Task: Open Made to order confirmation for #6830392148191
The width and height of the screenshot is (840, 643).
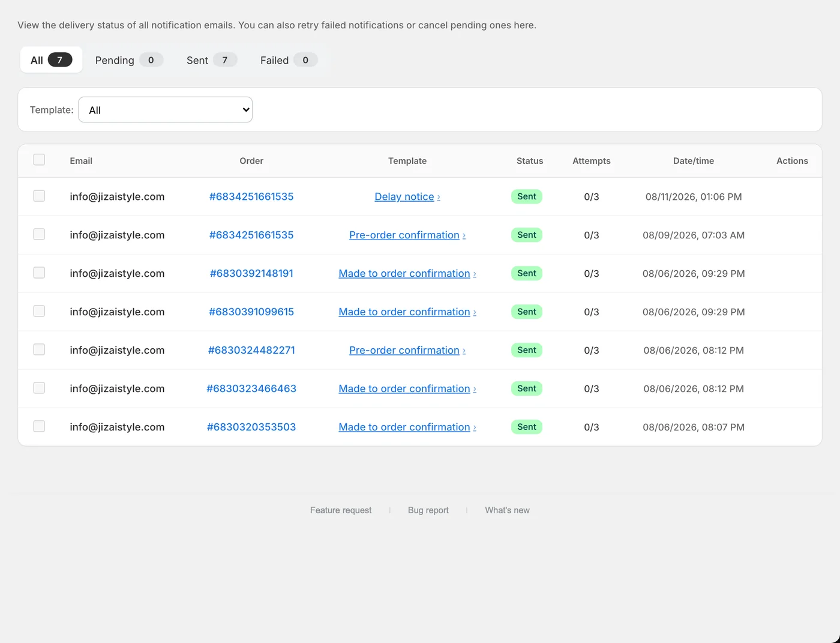Action: [407, 273]
